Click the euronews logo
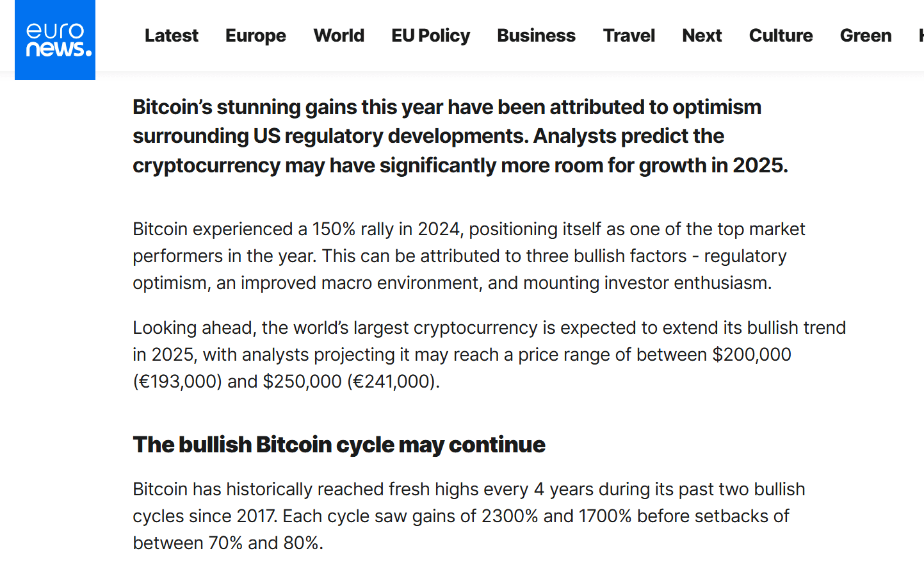The height and width of the screenshot is (576, 924). pos(55,40)
